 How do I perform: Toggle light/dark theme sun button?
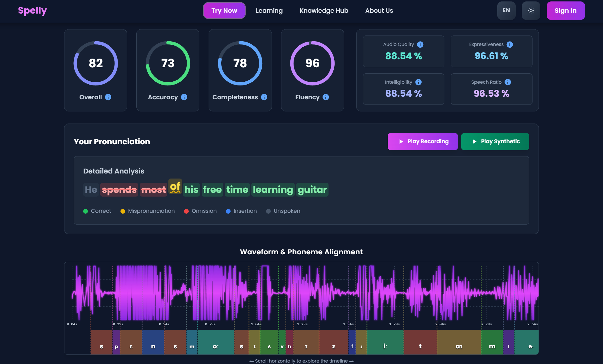531,11
